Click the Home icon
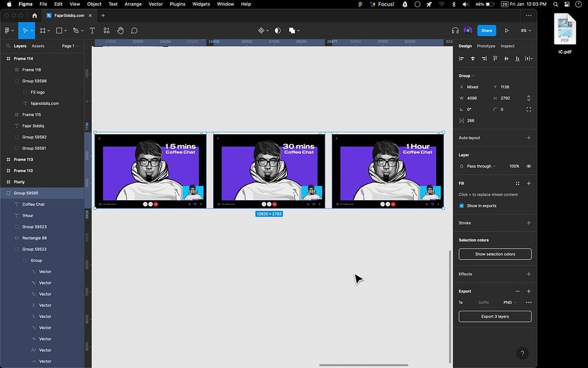 (x=35, y=15)
